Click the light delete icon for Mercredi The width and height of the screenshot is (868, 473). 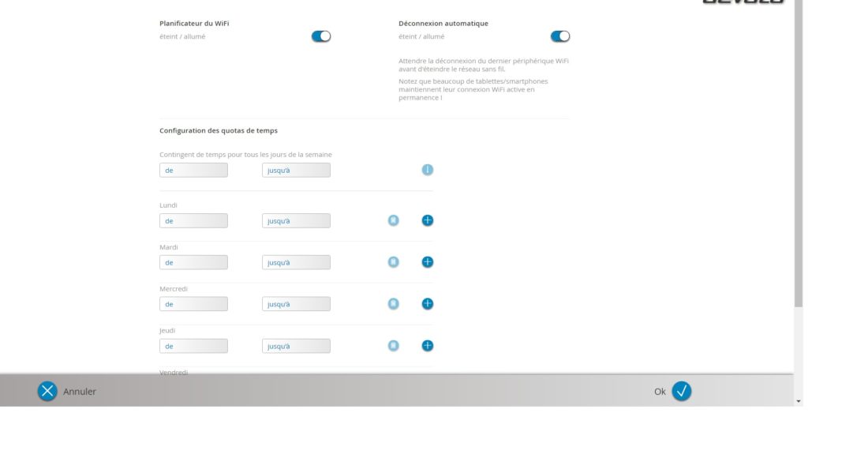393,304
